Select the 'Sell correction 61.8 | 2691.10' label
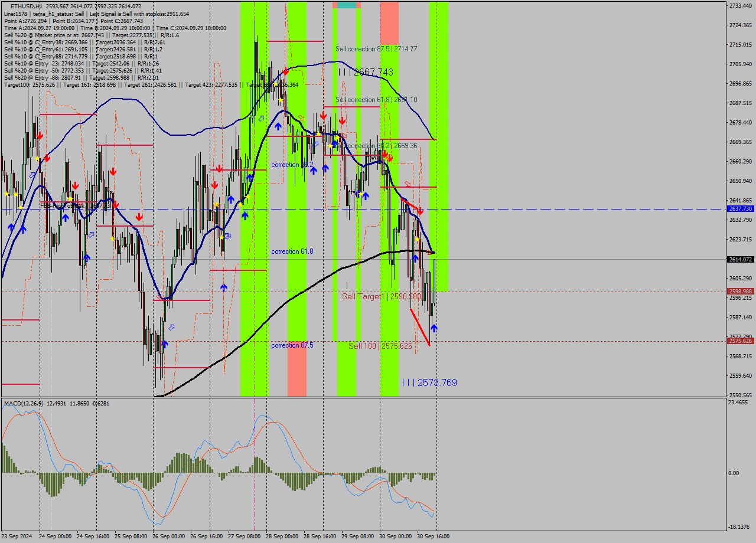The width and height of the screenshot is (756, 543). 376,100
